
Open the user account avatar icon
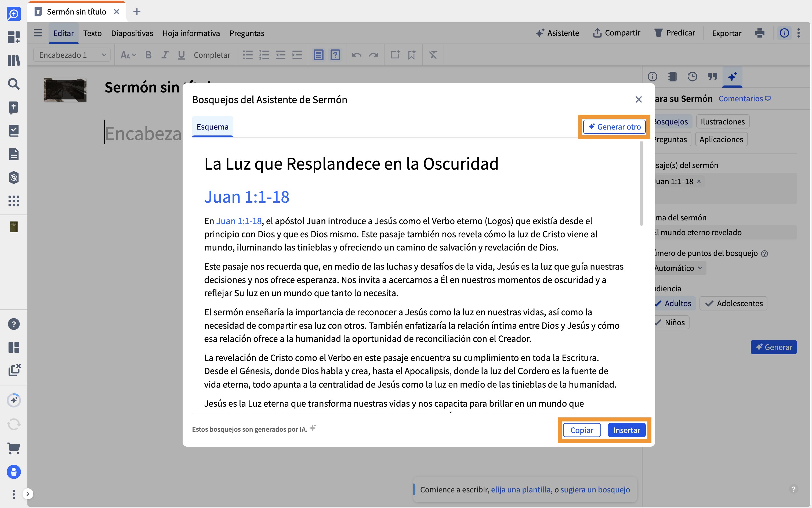tap(14, 472)
